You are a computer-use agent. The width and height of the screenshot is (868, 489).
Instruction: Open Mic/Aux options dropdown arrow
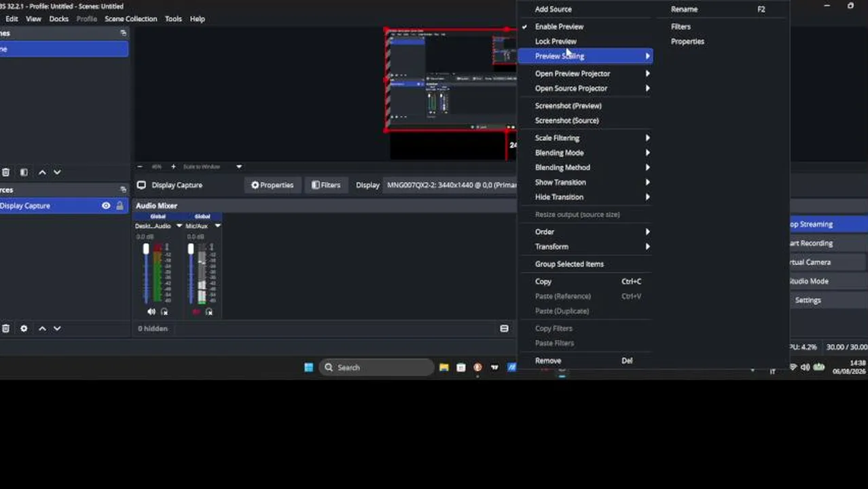(x=217, y=225)
